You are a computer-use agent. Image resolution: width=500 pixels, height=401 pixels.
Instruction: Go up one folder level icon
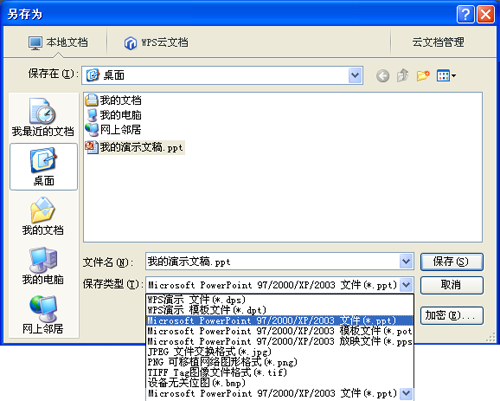403,75
